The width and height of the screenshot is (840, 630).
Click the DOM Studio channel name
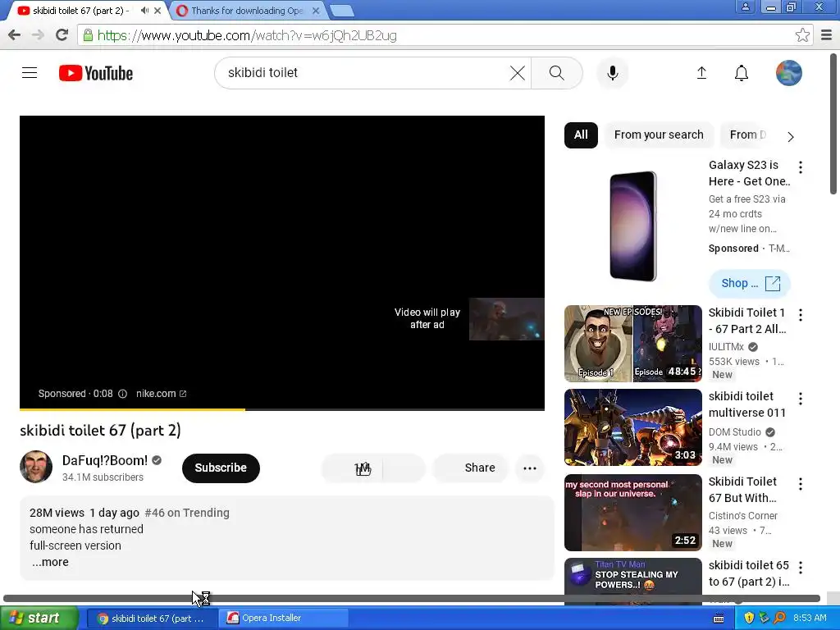734,431
